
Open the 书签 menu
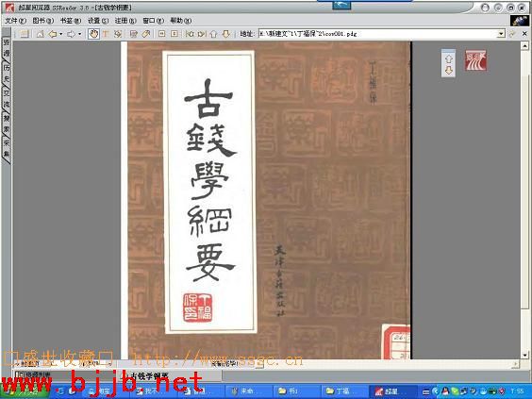(71, 21)
